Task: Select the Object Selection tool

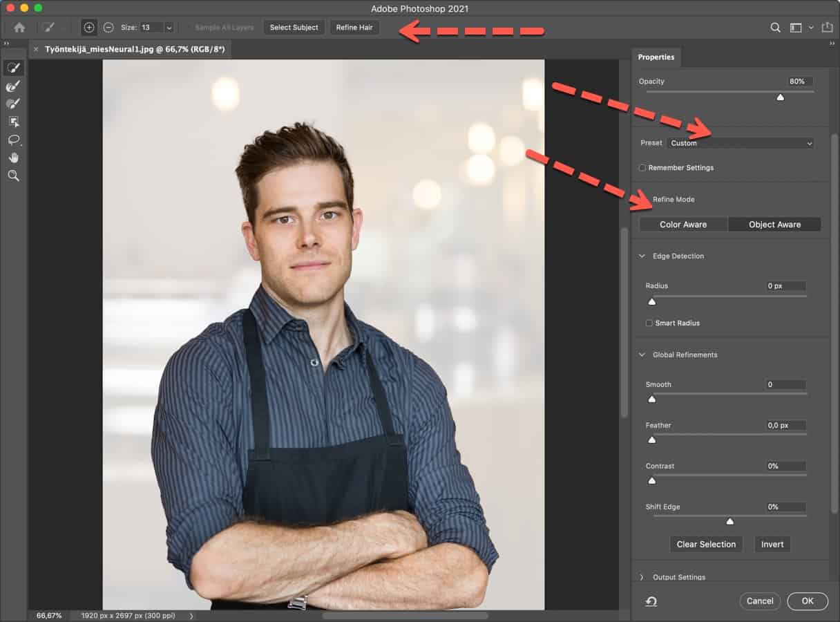Action: (13, 122)
